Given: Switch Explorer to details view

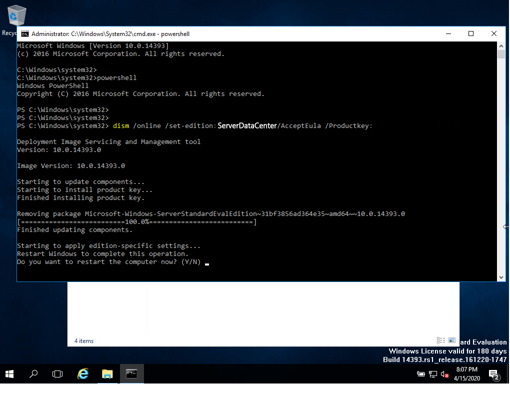Looking at the screenshot, I should point(440,340).
